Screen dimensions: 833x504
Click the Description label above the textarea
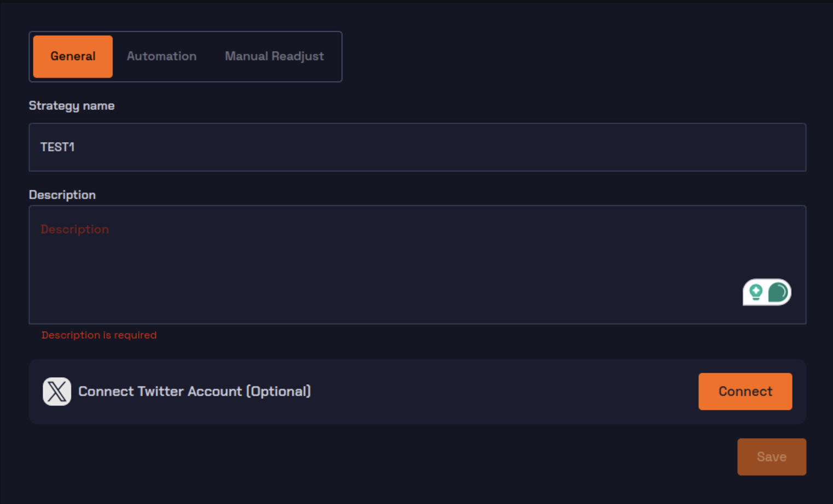click(62, 195)
